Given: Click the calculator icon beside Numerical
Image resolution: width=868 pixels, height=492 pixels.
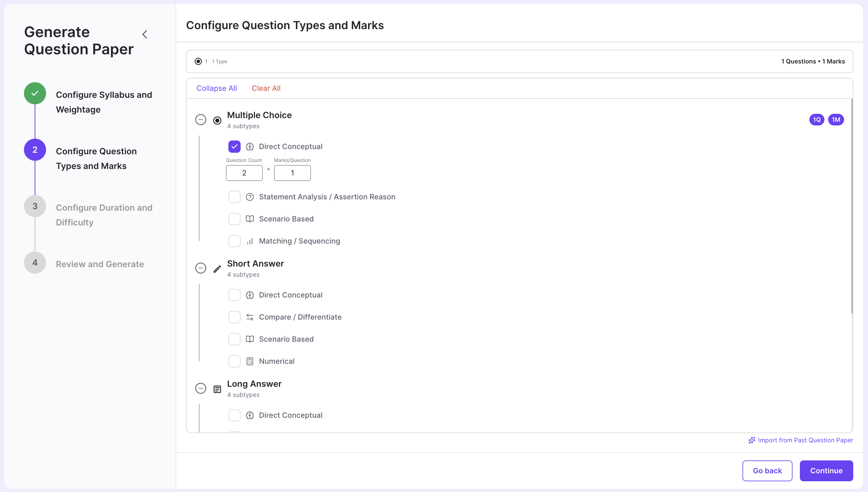Looking at the screenshot, I should (x=250, y=361).
